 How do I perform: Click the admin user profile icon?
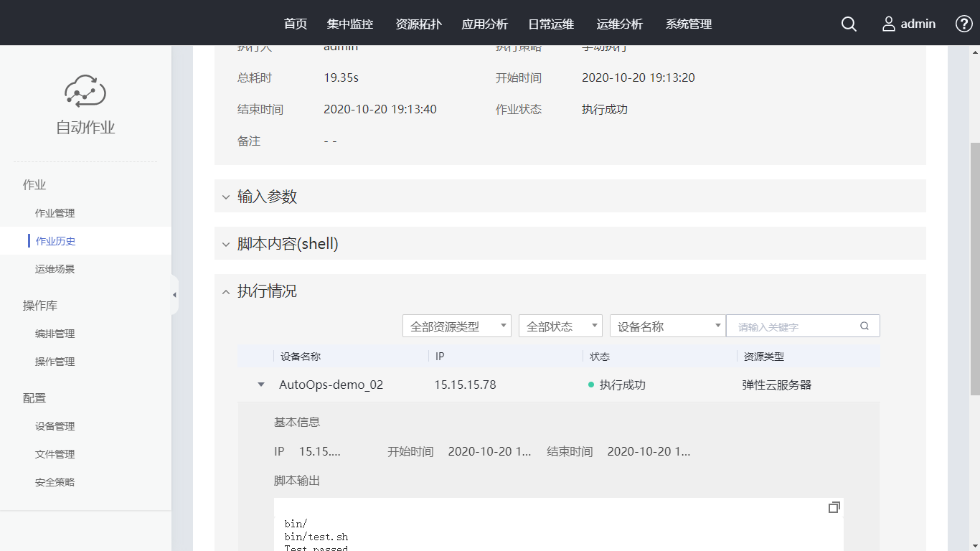pyautogui.click(x=889, y=24)
